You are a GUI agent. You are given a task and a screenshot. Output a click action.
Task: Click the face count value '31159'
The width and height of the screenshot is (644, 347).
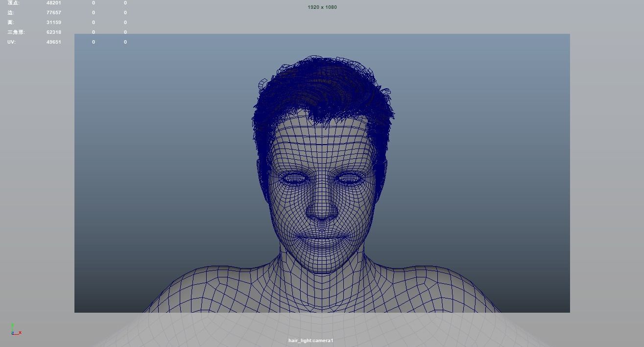(x=54, y=23)
